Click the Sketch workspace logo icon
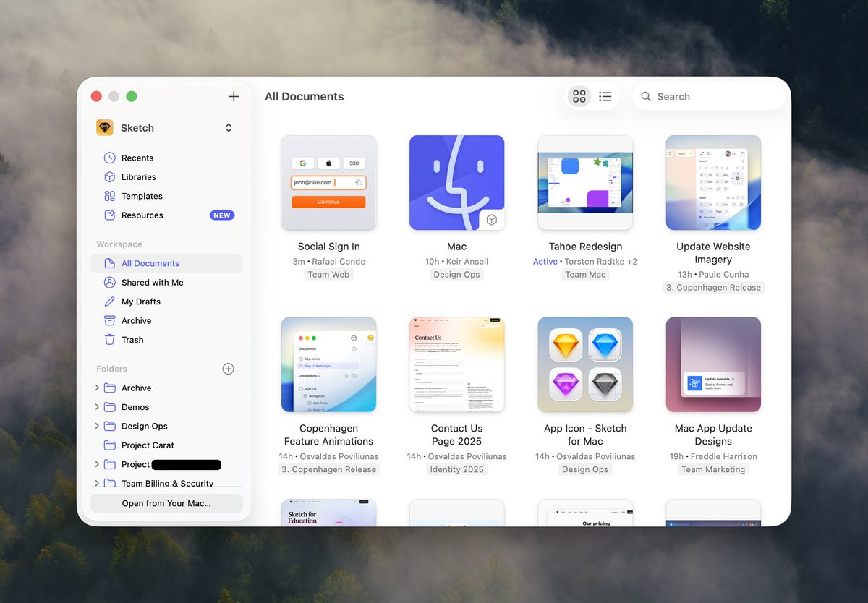Image resolution: width=868 pixels, height=603 pixels. [105, 127]
